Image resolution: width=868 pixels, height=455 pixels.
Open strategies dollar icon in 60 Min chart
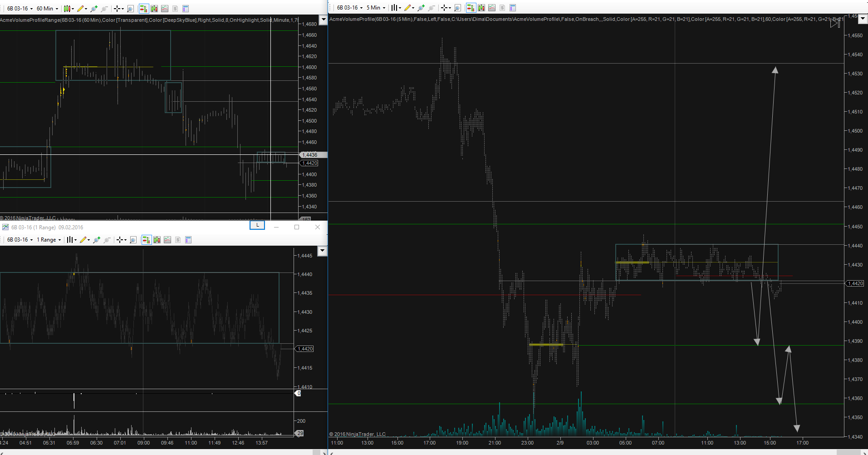coord(175,9)
